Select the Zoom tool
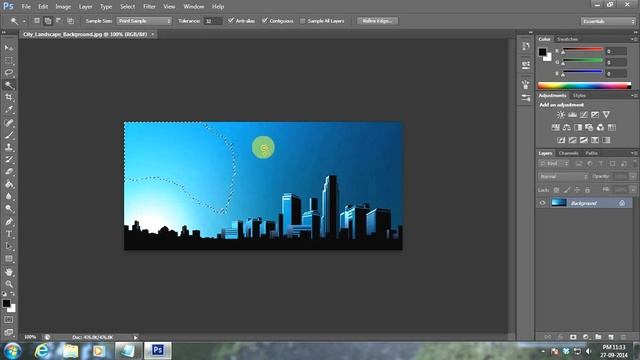 pos(9,284)
